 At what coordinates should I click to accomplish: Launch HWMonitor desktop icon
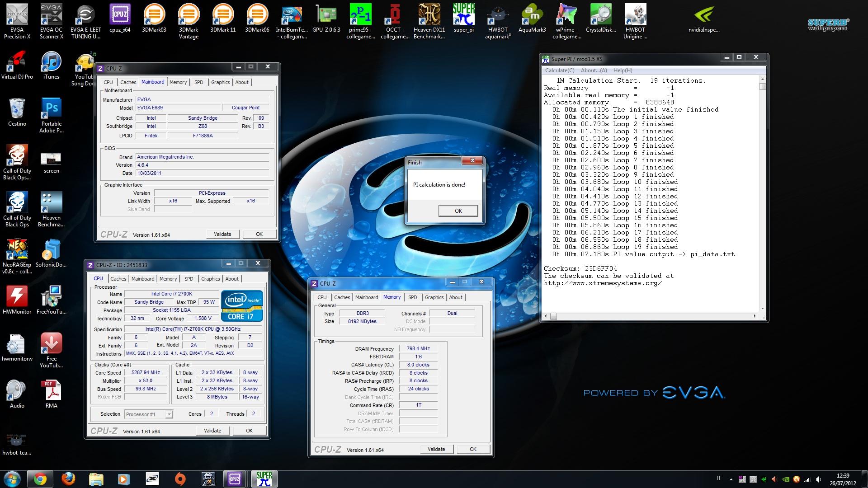coord(17,300)
